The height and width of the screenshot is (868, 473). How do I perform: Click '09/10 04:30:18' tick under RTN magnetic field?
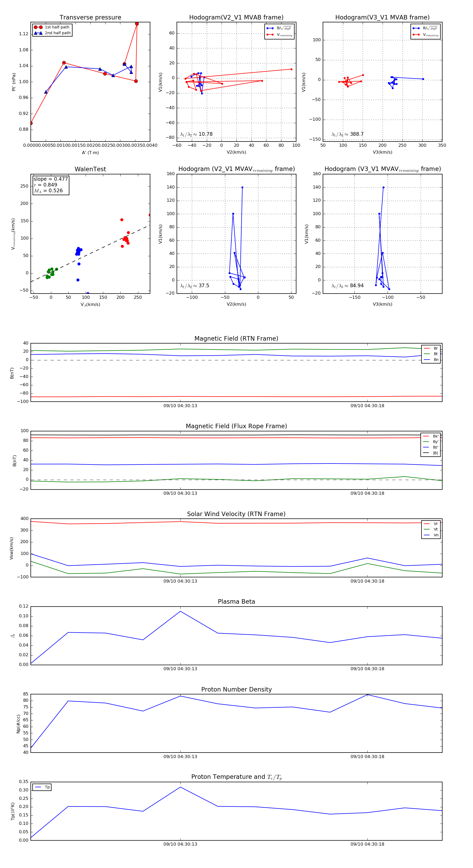tap(367, 406)
